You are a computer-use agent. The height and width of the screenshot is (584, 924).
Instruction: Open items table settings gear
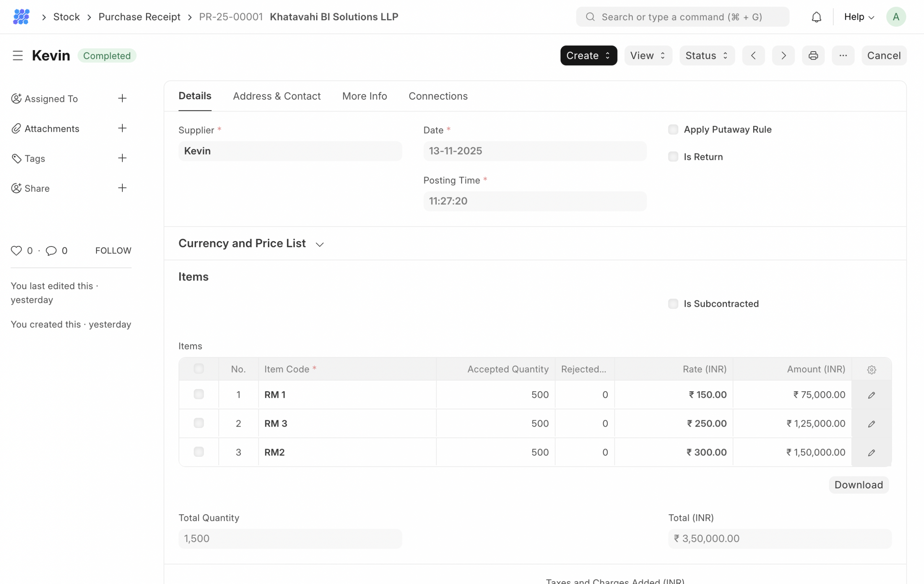pyautogui.click(x=871, y=370)
